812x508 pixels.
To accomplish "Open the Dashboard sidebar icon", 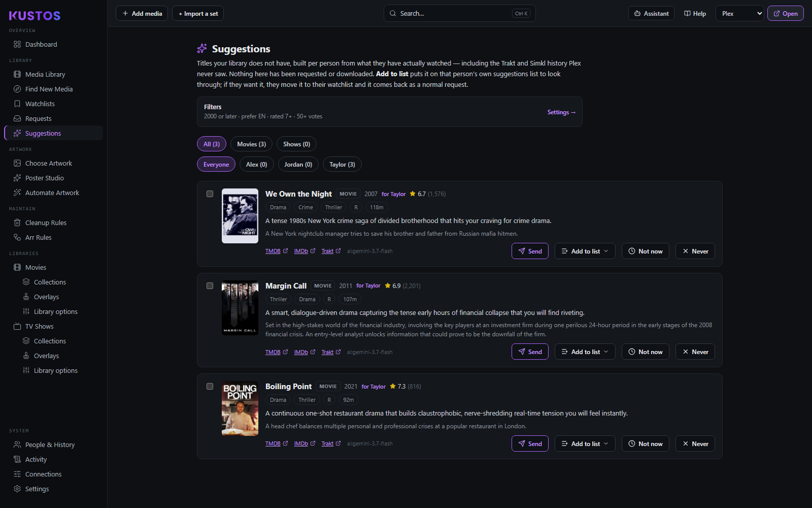I will tap(17, 44).
